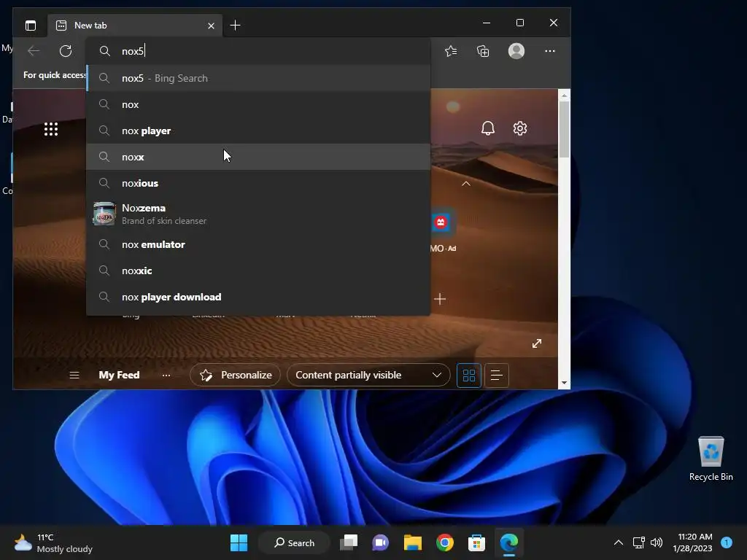The height and width of the screenshot is (560, 747).
Task: Choose the 'nox' search suggestion
Action: (258, 104)
